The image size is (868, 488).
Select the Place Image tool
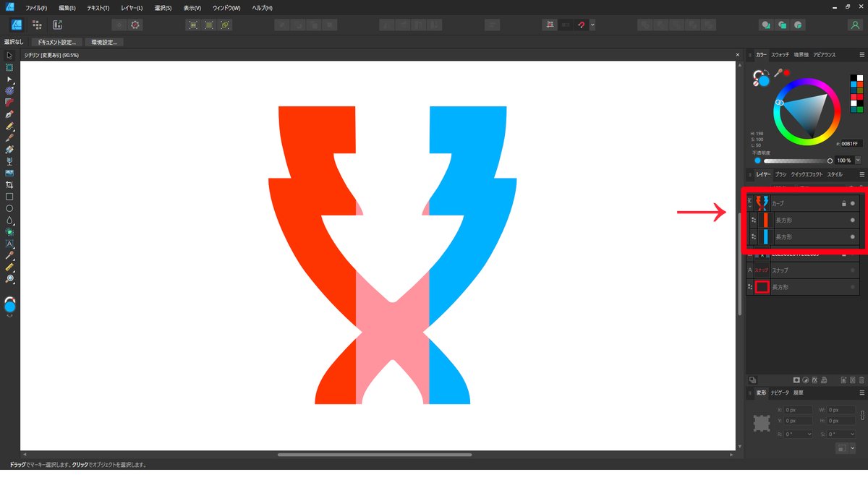click(x=9, y=173)
